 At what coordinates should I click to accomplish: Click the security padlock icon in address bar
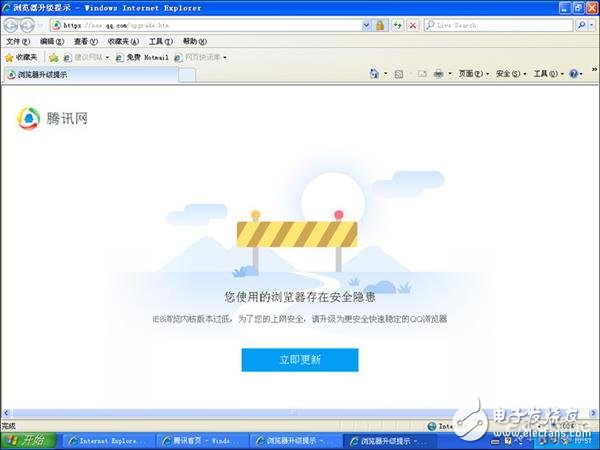point(380,25)
